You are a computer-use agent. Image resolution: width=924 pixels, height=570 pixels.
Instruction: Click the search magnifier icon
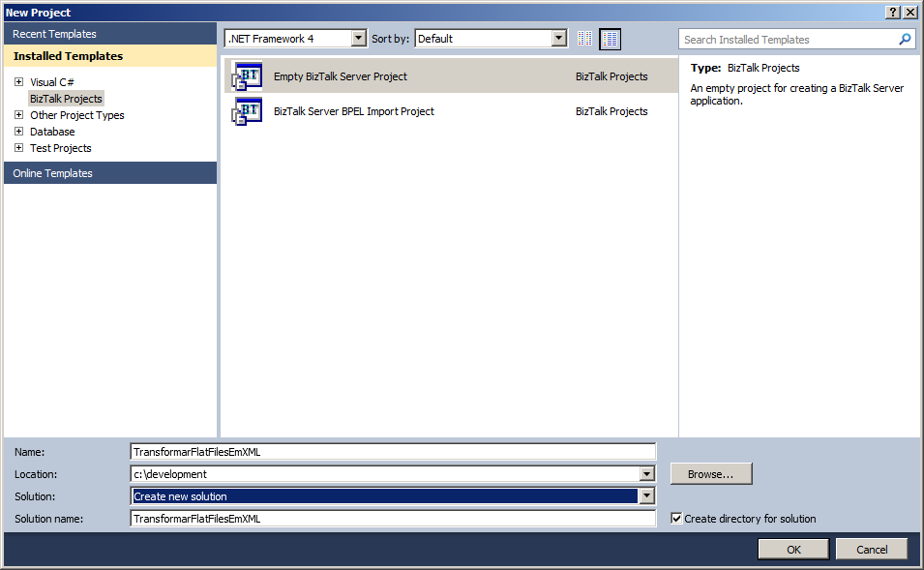coord(905,40)
